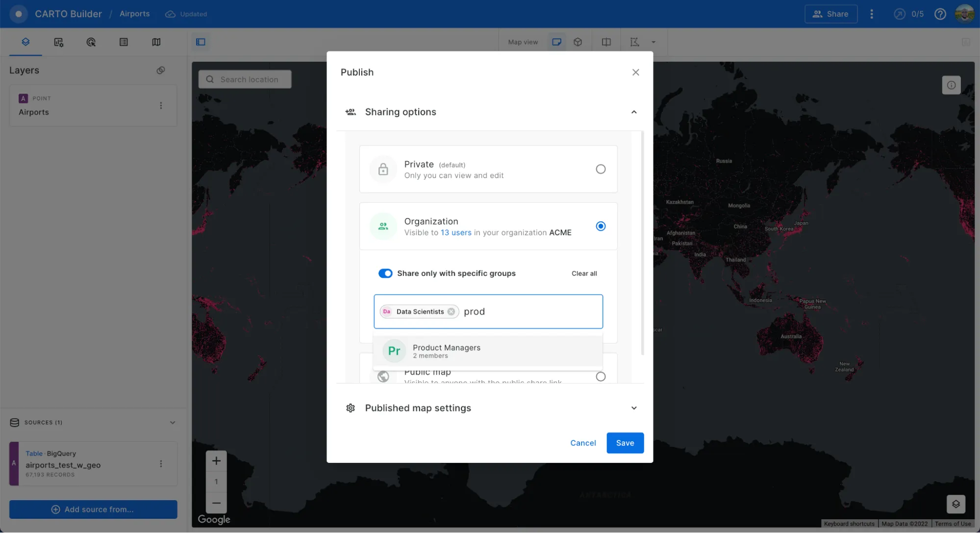980x533 pixels.
Task: Enable split map view icon
Action: coord(606,42)
